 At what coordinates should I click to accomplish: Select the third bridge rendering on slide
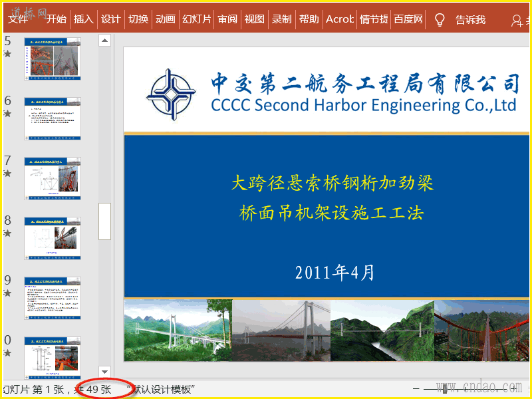382,330
